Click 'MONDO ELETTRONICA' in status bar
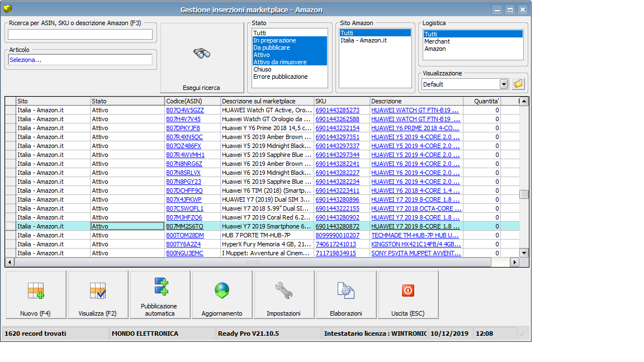This screenshot has height=362, width=644. click(x=145, y=334)
